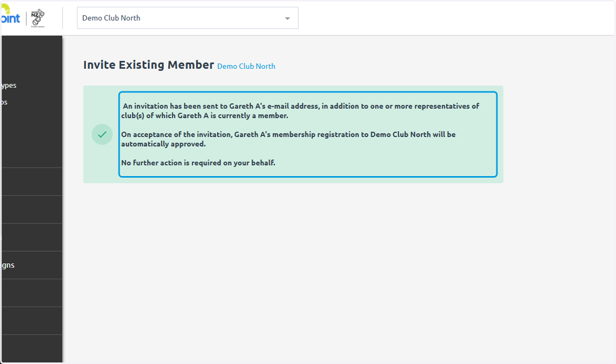Click the Invite Existing Member heading
This screenshot has height=364, width=616.
(x=148, y=65)
